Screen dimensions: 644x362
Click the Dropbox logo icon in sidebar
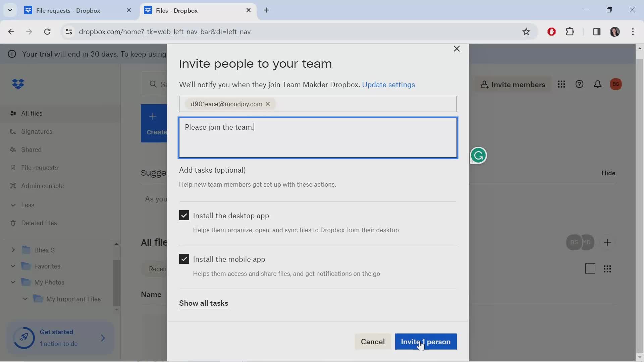(18, 84)
